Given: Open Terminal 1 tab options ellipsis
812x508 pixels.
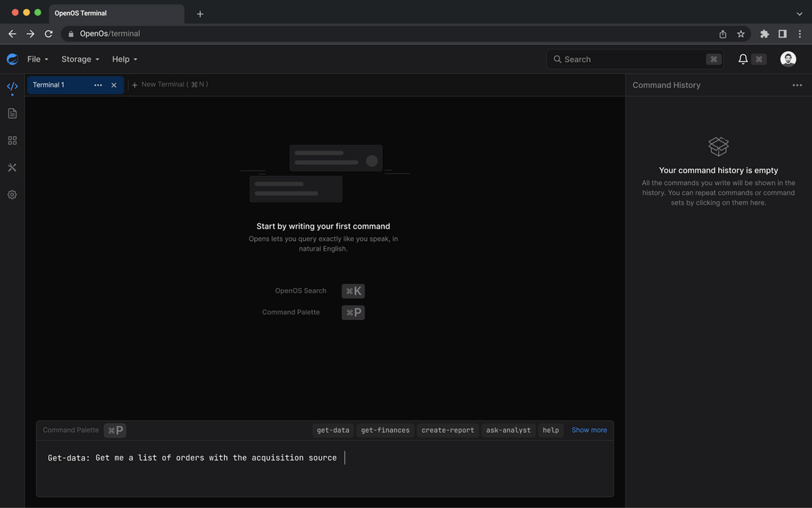Looking at the screenshot, I should [x=98, y=85].
